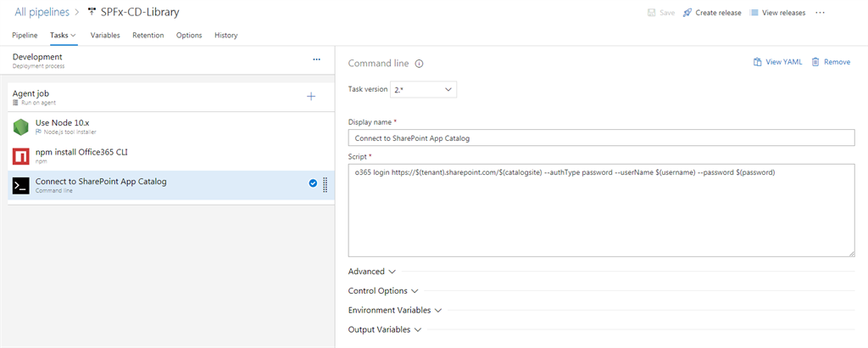
Task: Click the Create release rocket icon
Action: point(687,13)
